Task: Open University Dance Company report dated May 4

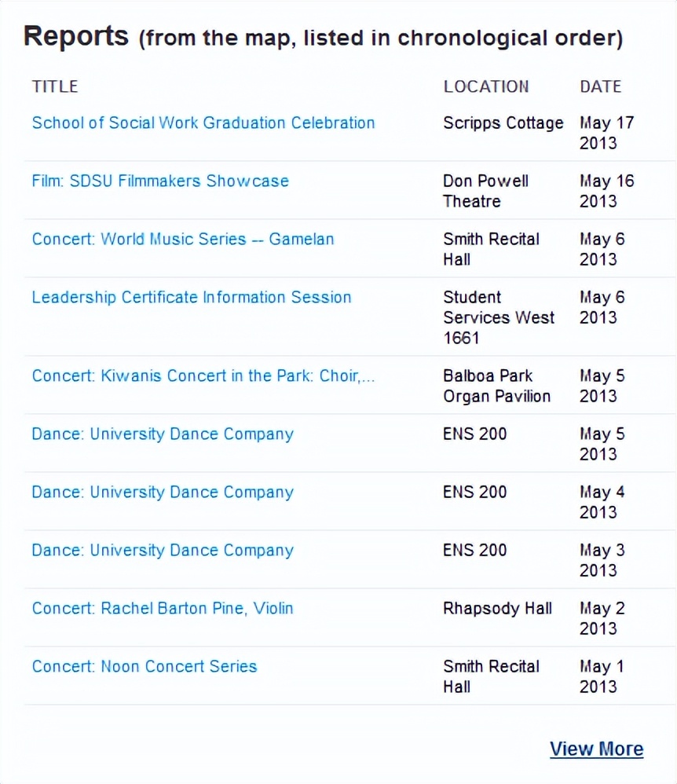Action: [x=163, y=492]
